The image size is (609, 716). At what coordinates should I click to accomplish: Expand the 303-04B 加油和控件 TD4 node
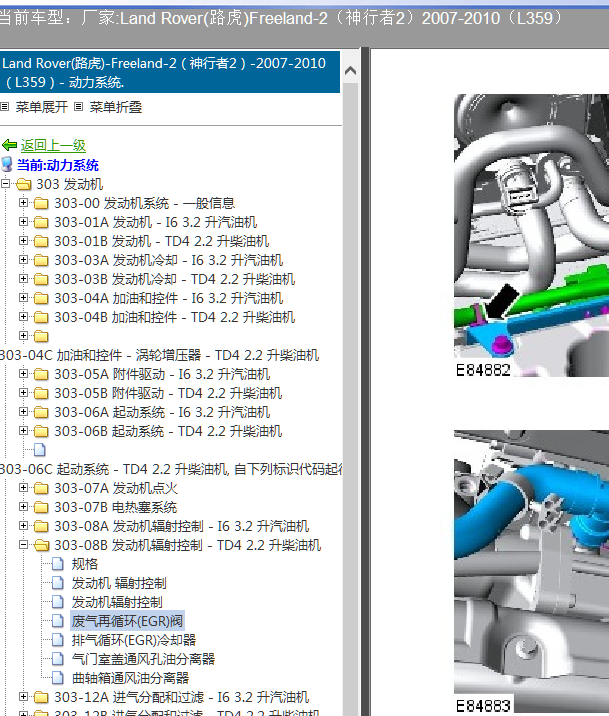click(x=23, y=316)
